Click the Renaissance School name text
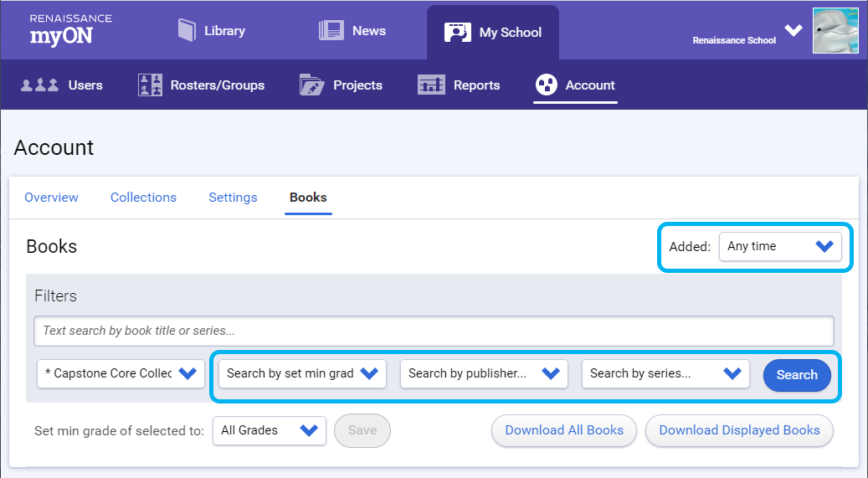The width and height of the screenshot is (868, 478). coord(734,40)
